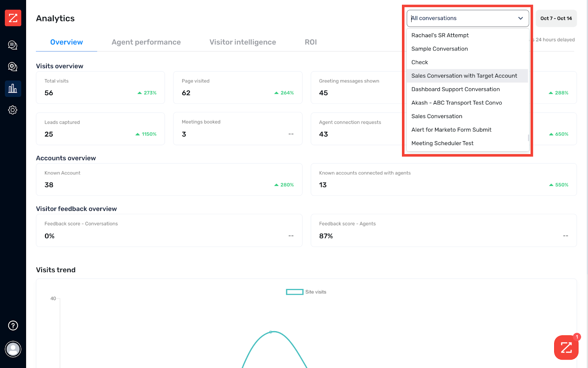588x368 pixels.
Task: Click the dropdown list scrollbar thumb
Action: [528, 138]
